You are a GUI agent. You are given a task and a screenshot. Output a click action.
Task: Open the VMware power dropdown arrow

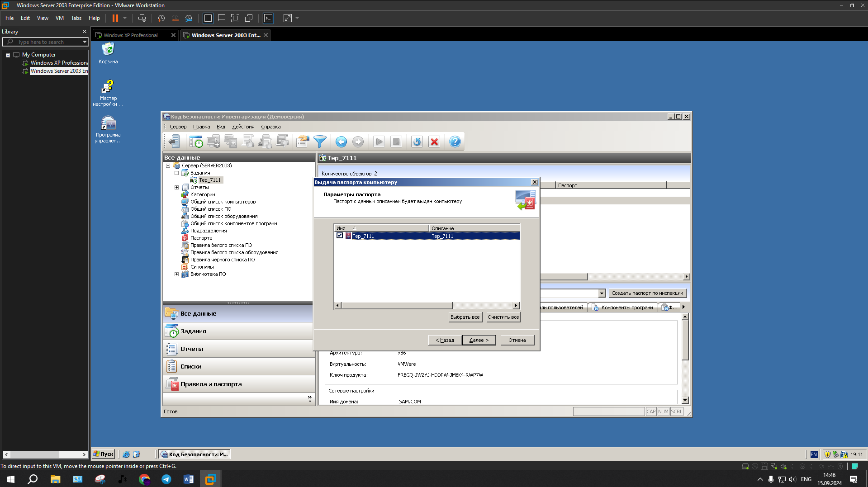pos(125,18)
